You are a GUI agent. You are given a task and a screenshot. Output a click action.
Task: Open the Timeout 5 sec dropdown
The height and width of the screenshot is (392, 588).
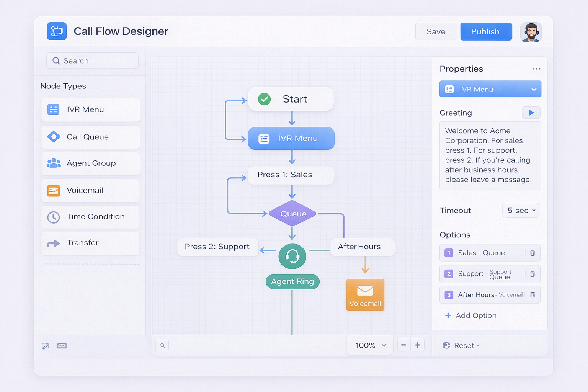pos(521,210)
